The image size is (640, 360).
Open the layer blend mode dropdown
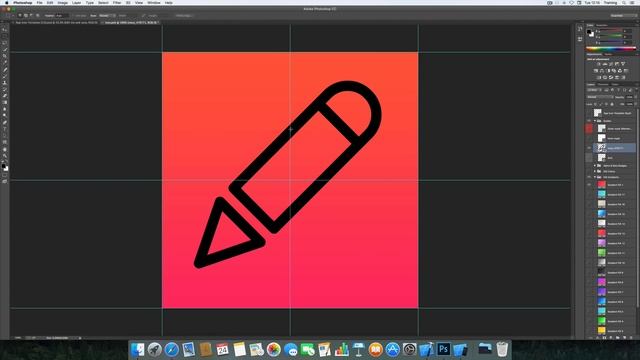[x=600, y=97]
